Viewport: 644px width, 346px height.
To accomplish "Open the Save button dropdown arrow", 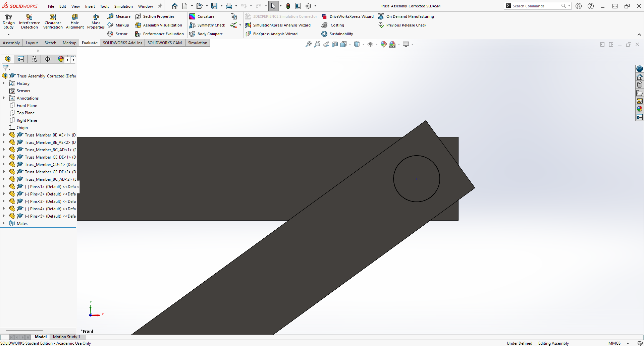I will (x=221, y=6).
